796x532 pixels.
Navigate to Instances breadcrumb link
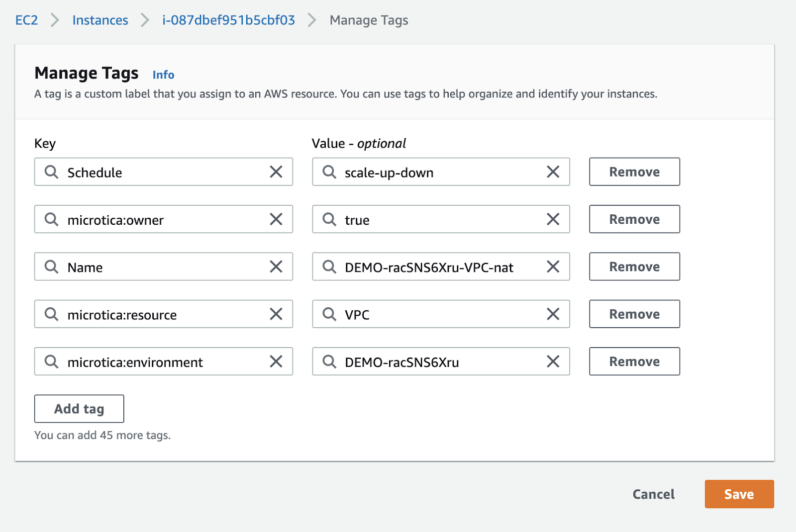100,20
